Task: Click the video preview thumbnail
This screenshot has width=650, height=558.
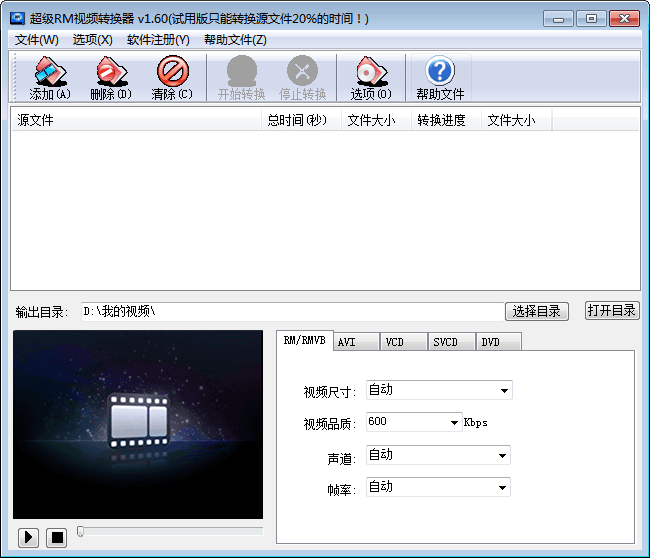Action: coord(138,425)
